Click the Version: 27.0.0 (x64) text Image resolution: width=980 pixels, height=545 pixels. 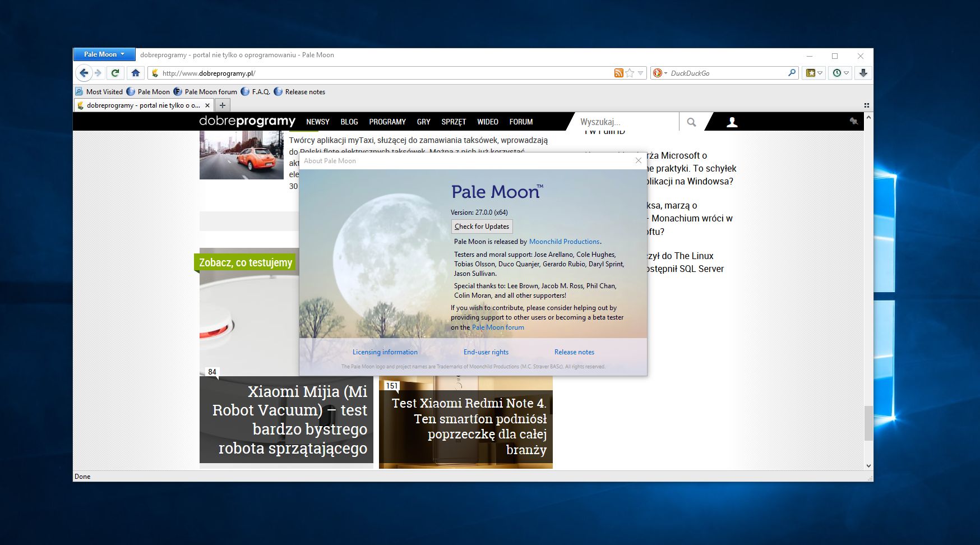(x=479, y=213)
